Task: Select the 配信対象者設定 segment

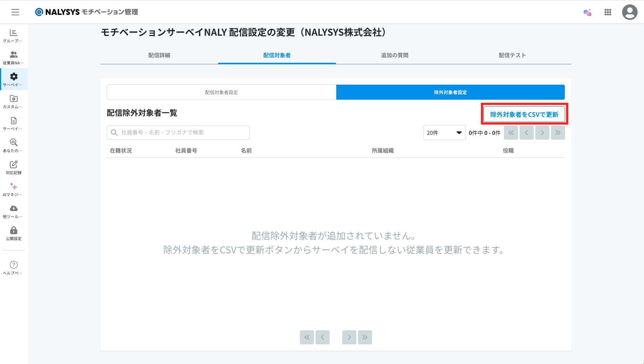Action: point(221,92)
